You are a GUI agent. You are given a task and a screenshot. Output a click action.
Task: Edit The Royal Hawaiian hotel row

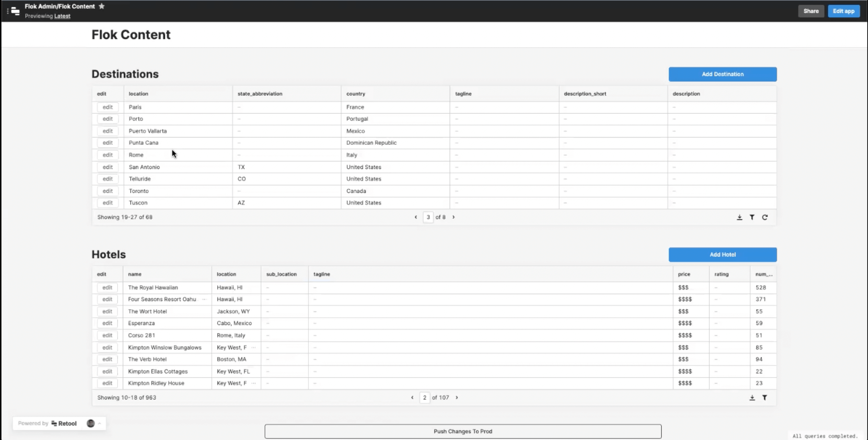(107, 287)
